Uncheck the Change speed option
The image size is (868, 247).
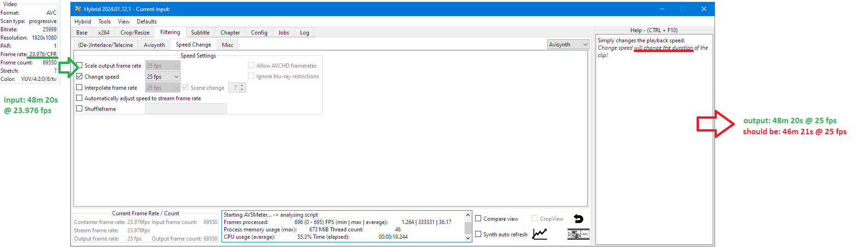point(79,76)
